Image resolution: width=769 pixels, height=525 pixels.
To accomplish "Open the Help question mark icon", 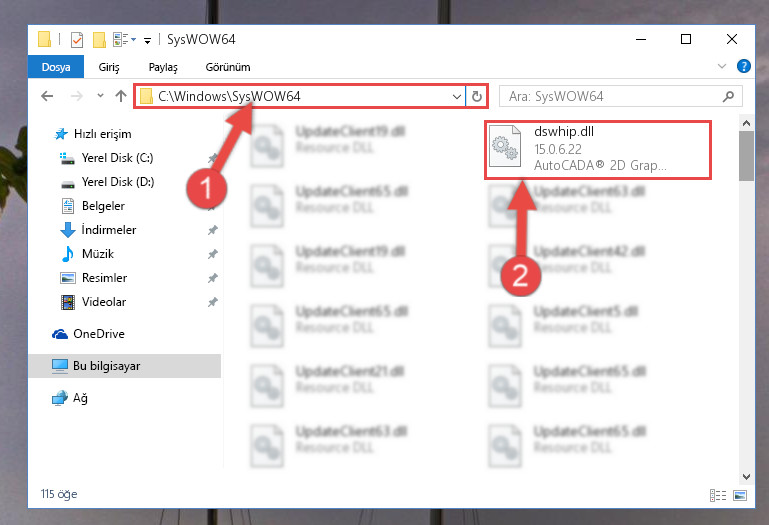I will coord(743,66).
